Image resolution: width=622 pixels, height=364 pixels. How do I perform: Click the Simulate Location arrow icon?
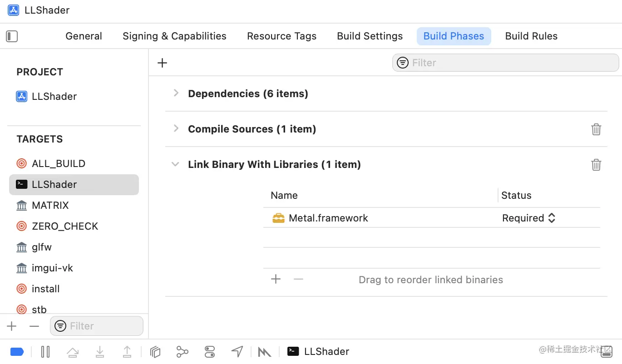237,351
